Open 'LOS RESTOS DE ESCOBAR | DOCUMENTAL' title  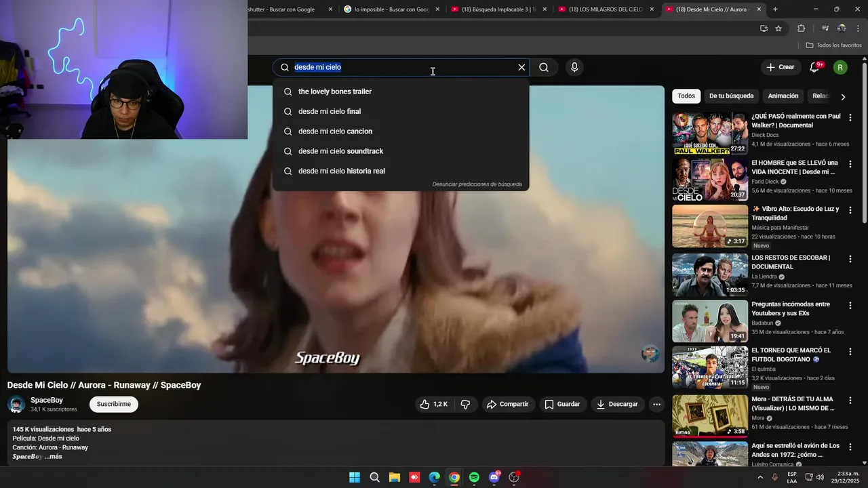coord(791,262)
